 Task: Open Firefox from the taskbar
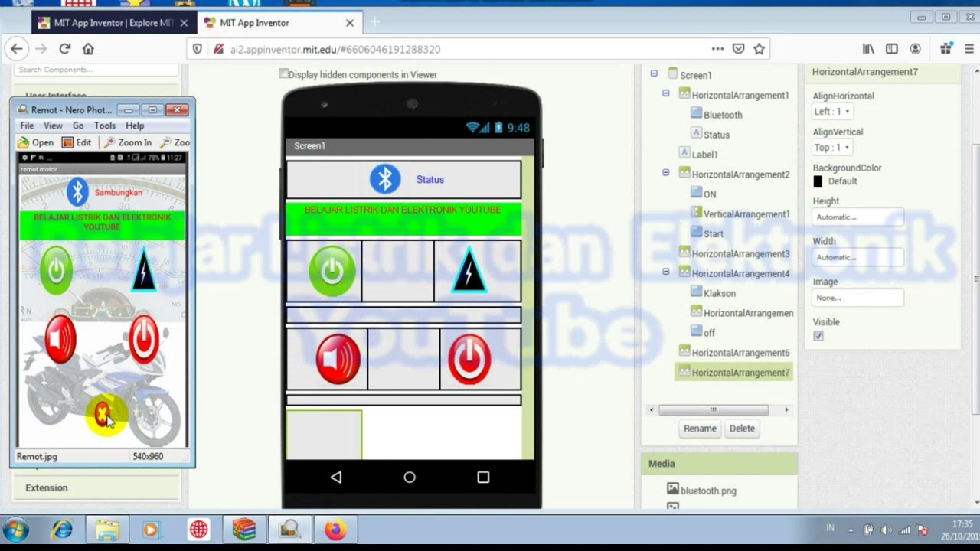pyautogui.click(x=335, y=530)
